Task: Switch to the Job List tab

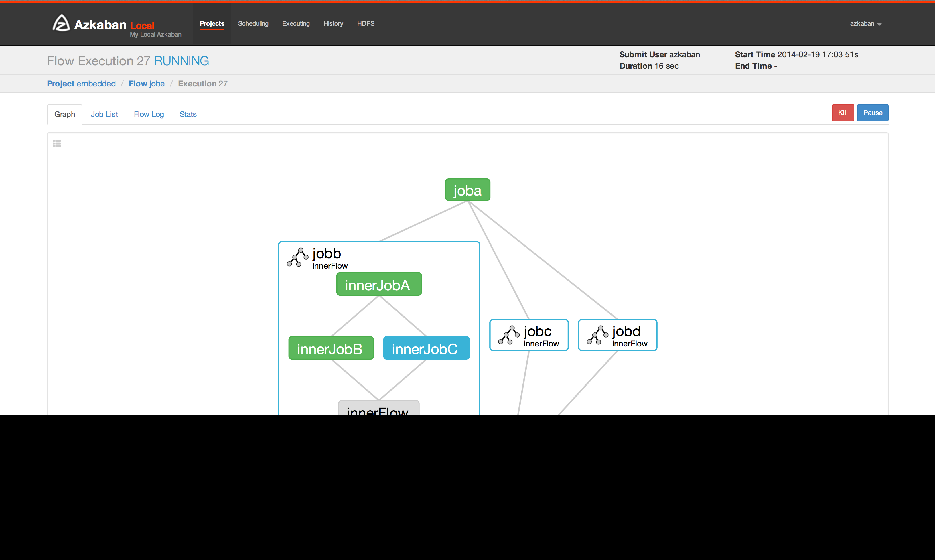Action: pos(104,114)
